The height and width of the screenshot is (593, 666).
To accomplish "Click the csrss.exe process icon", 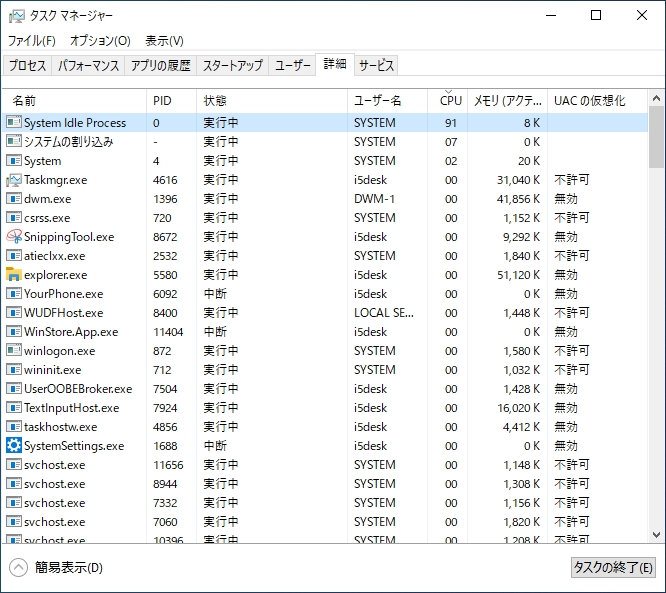I will [x=14, y=217].
